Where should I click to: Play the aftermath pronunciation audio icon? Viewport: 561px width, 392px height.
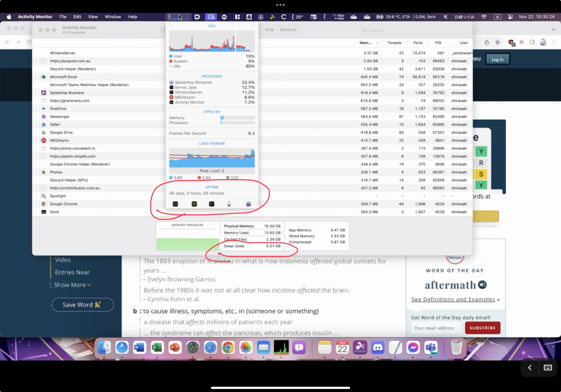[482, 285]
